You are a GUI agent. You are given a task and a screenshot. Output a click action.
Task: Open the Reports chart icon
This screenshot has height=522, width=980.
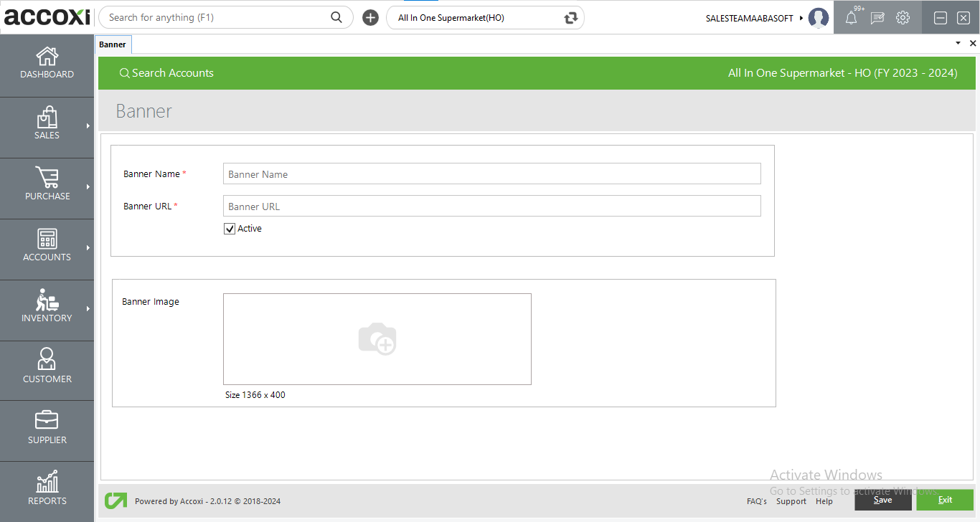coord(47,483)
